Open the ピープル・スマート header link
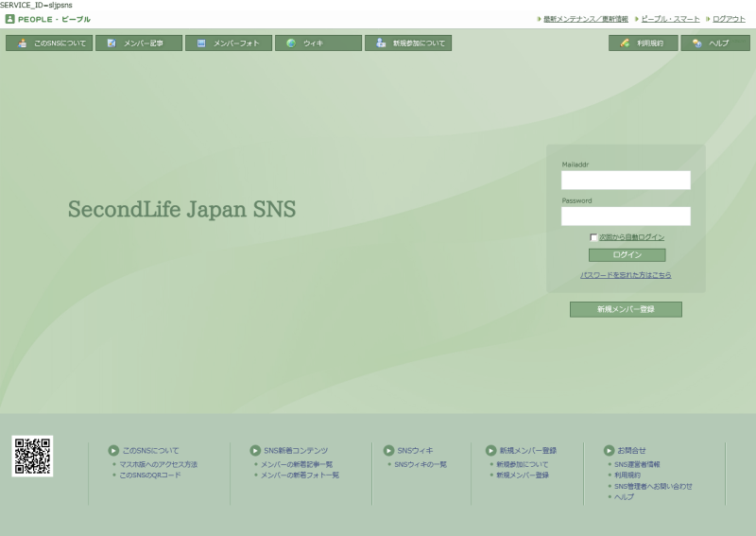 click(x=670, y=19)
